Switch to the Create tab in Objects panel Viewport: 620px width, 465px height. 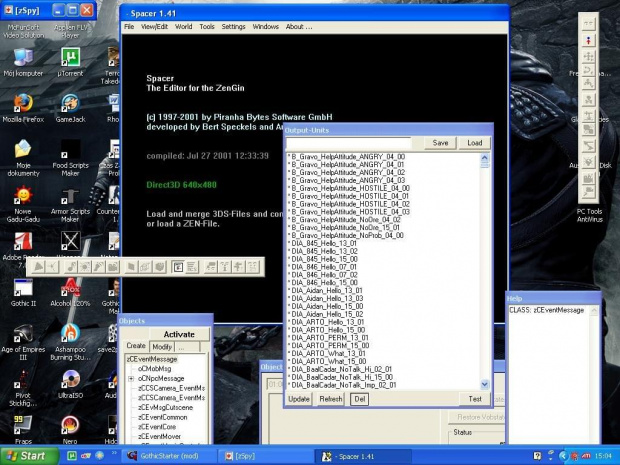[x=136, y=346]
